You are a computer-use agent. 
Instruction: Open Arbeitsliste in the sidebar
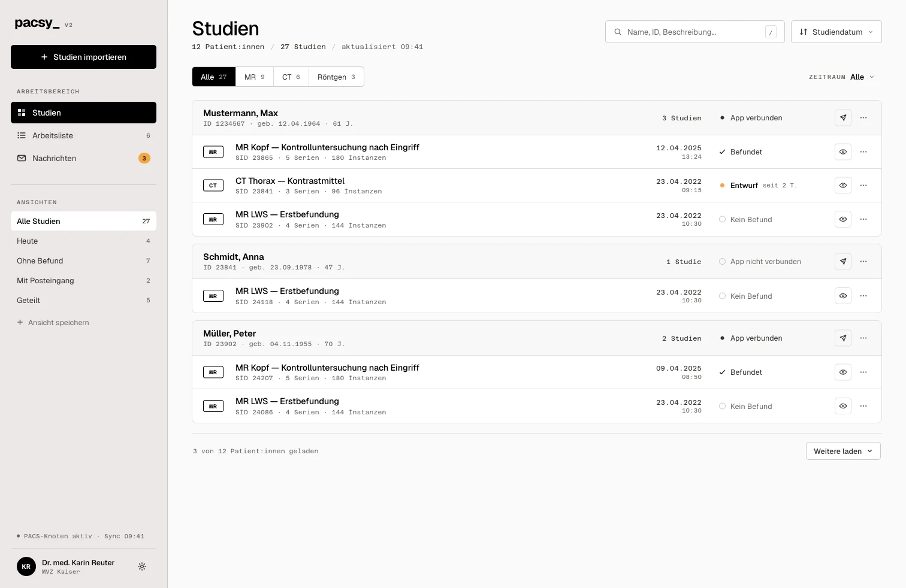(83, 136)
